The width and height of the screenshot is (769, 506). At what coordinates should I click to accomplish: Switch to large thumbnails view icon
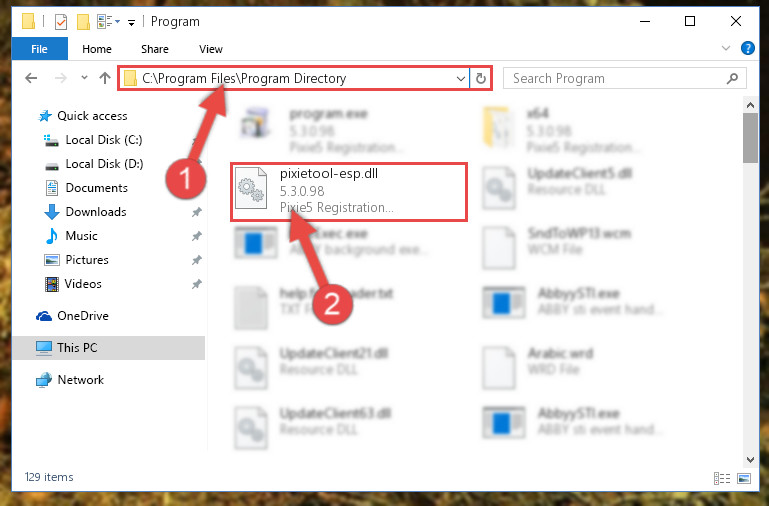coord(744,478)
